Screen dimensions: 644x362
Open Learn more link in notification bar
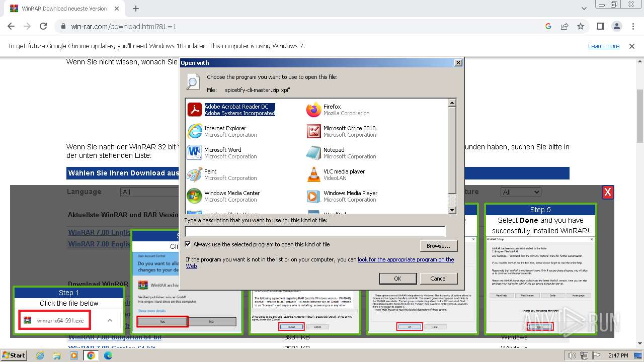[604, 46]
